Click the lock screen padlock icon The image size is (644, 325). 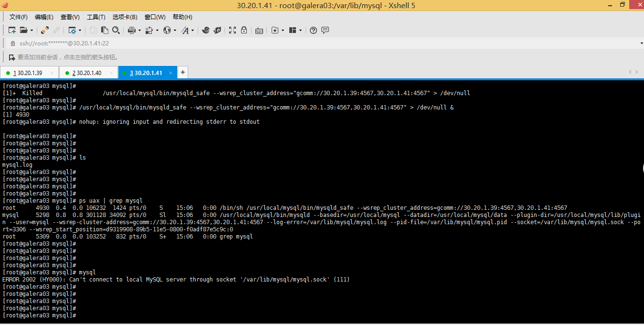coord(244,30)
